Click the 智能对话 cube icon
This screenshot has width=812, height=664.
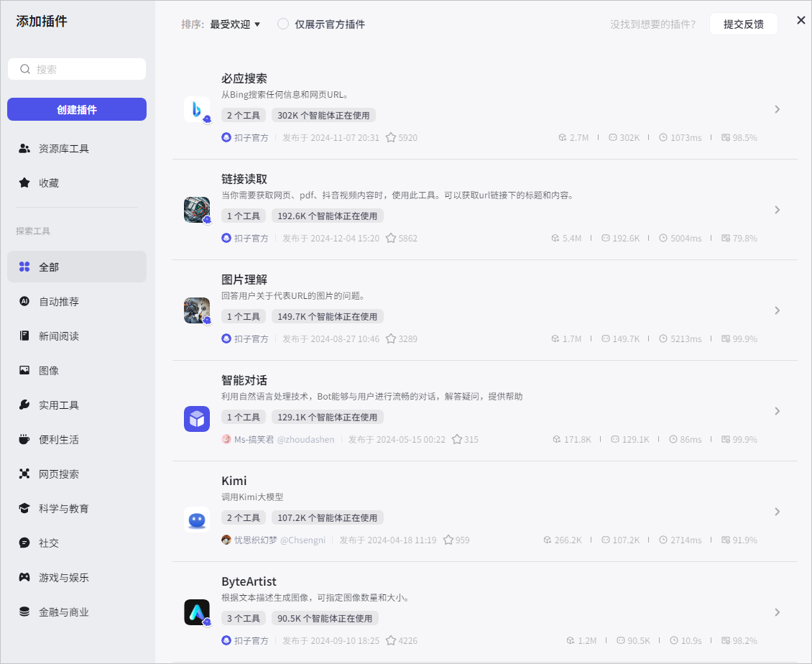coord(197,419)
